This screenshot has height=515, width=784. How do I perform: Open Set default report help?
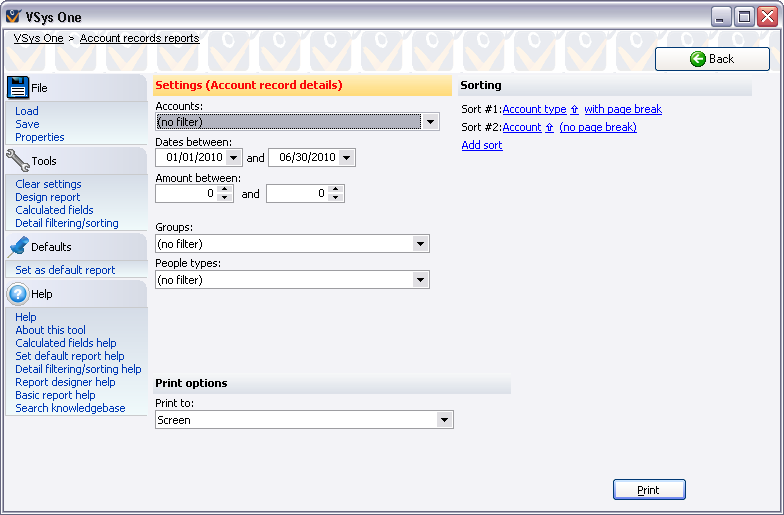coord(70,356)
